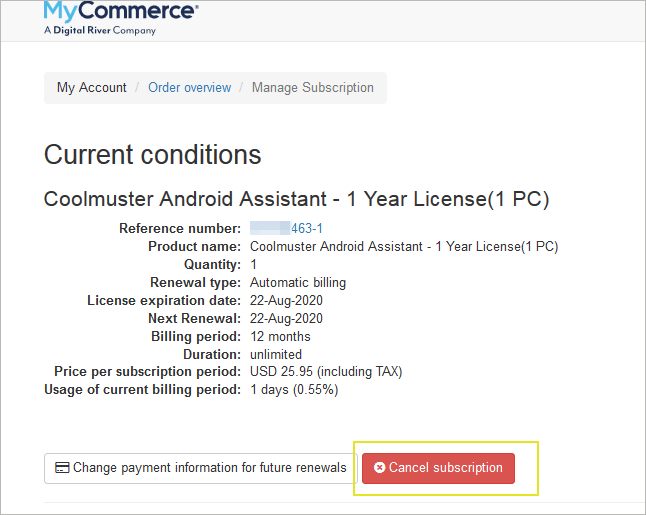Select the '12 months' billing period value
Screen dimensions: 646x515
tap(280, 337)
